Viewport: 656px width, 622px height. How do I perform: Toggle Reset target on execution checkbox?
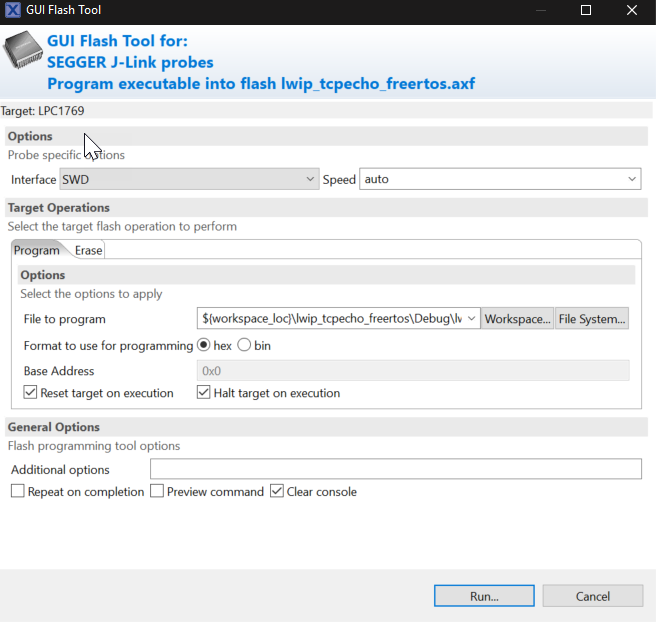[x=30, y=392]
